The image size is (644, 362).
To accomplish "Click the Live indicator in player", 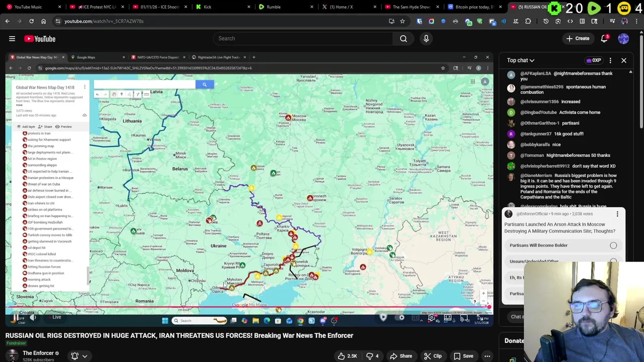I will (57, 317).
